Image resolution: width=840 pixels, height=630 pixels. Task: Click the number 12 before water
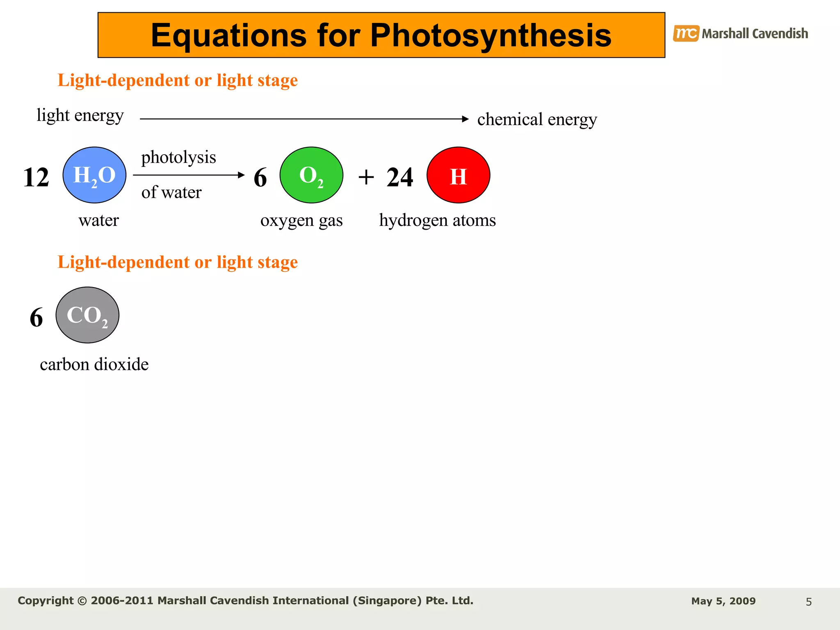click(x=36, y=177)
